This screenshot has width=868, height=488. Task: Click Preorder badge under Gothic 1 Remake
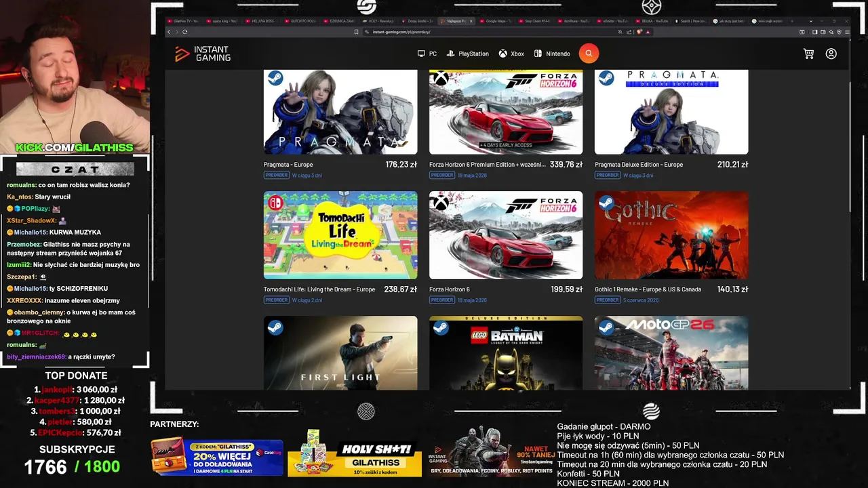[608, 300]
